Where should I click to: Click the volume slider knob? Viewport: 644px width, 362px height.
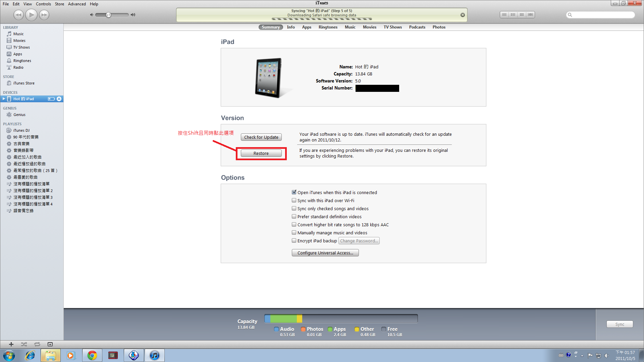(108, 15)
